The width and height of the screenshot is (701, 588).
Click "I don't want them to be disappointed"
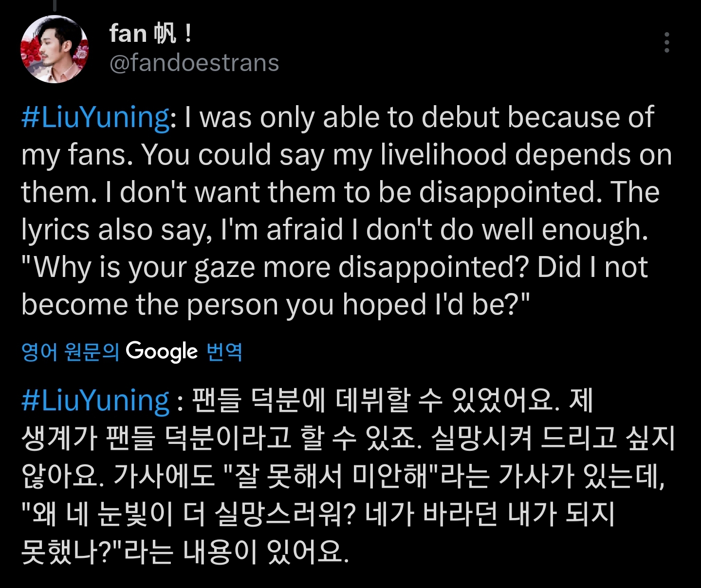pyautogui.click(x=357, y=192)
